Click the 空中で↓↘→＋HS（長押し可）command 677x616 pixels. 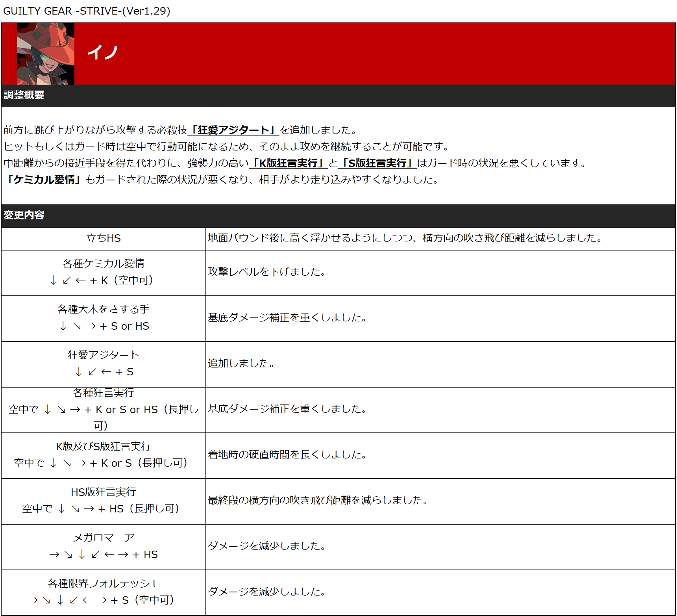click(x=101, y=508)
